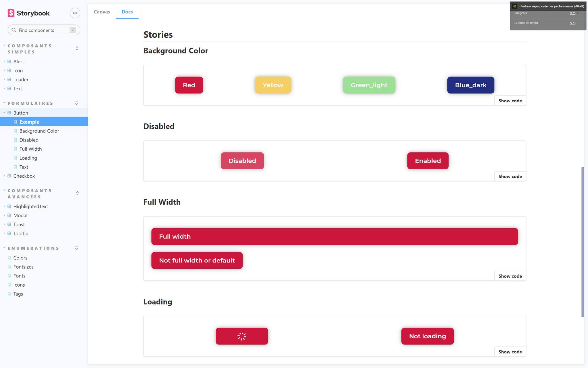The height and width of the screenshot is (368, 588).
Task: Collapse the Formulaires section arrows
Action: (x=77, y=103)
